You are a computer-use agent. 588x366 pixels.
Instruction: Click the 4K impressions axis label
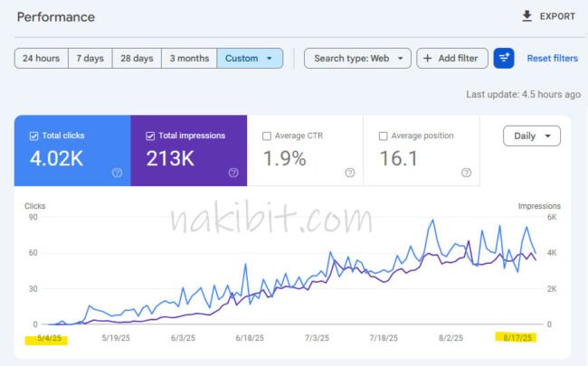[x=552, y=253]
